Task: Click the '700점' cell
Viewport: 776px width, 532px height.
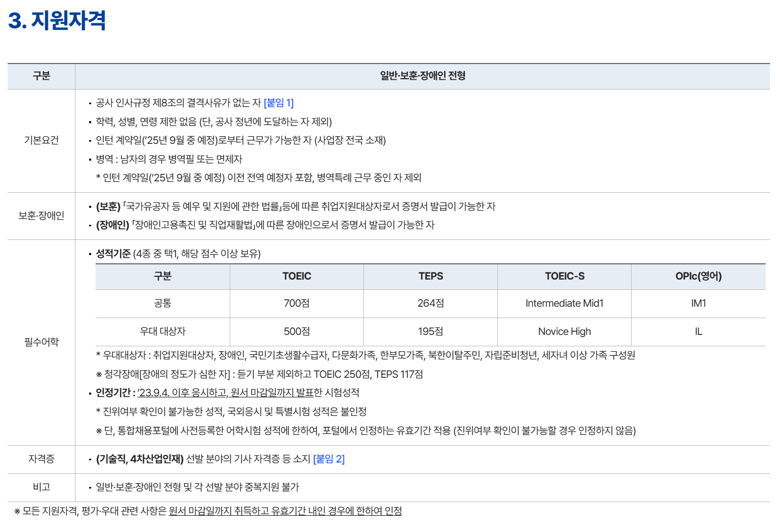Action: (x=296, y=303)
